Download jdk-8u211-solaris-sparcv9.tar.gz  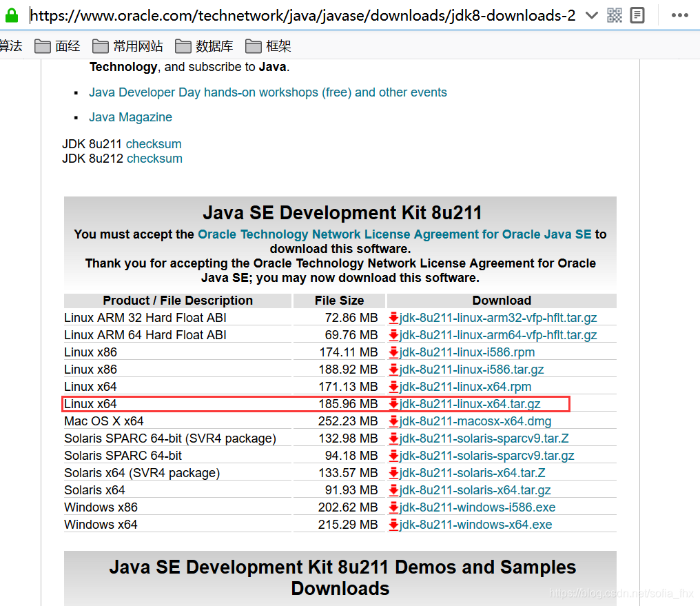coord(486,456)
